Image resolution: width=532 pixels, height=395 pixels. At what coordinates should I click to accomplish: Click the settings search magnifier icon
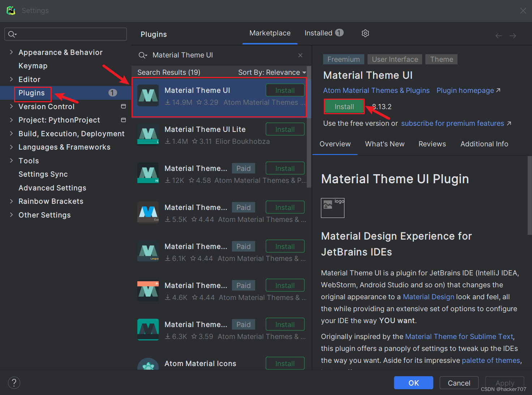[x=13, y=34]
